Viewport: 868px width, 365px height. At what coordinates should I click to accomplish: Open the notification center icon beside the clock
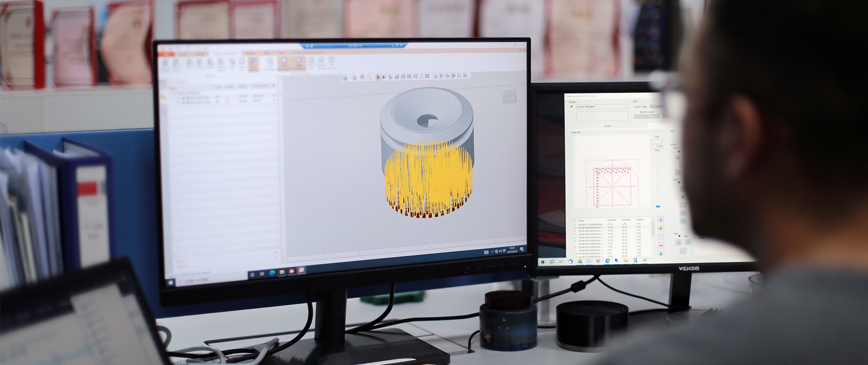coord(522,249)
